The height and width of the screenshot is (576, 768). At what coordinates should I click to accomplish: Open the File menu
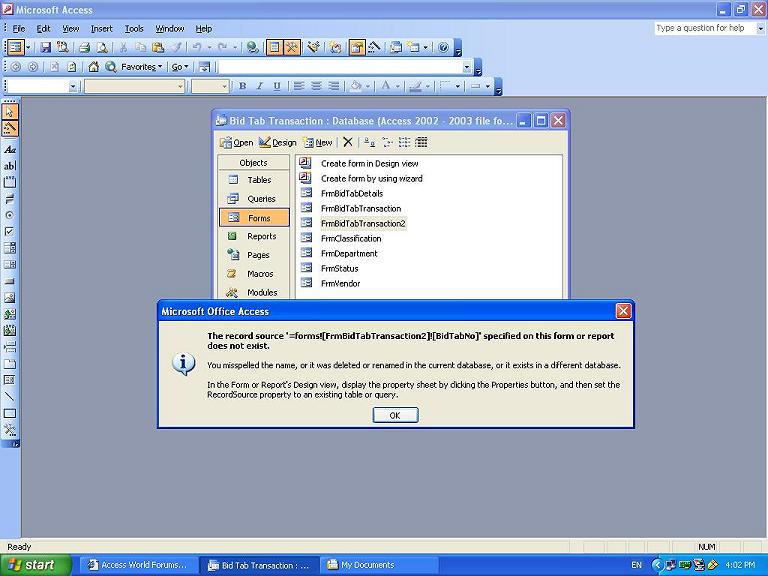[19, 28]
